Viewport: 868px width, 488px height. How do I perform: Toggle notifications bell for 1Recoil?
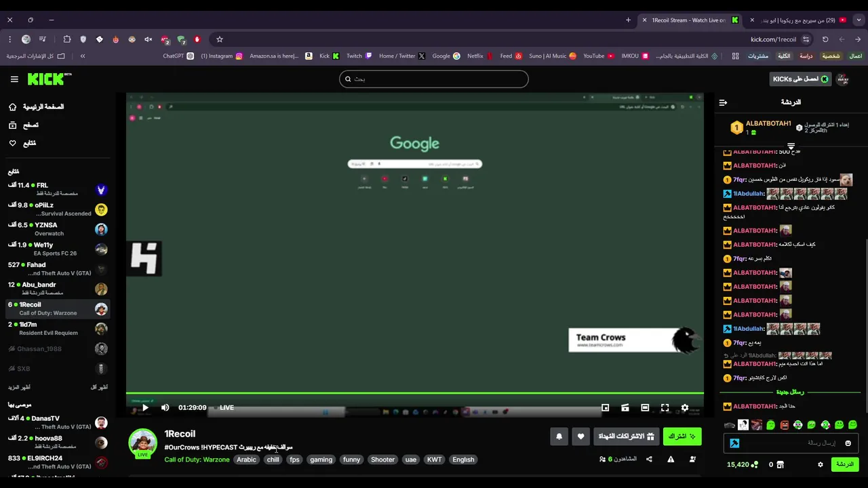[x=559, y=436]
